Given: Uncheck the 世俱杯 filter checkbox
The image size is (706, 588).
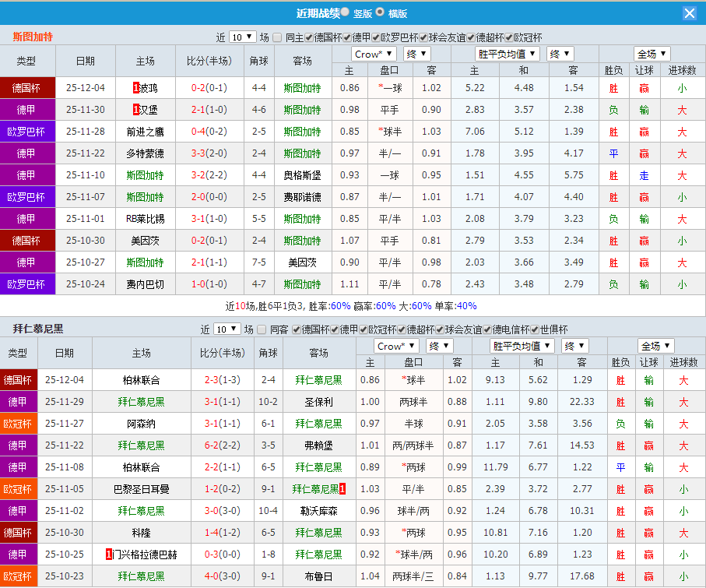Looking at the screenshot, I should [534, 329].
